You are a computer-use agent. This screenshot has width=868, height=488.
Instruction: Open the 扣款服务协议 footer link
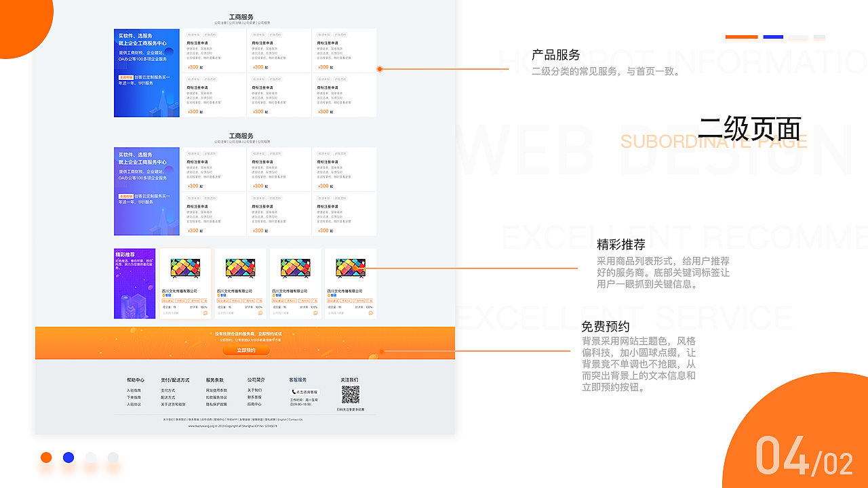click(x=216, y=397)
